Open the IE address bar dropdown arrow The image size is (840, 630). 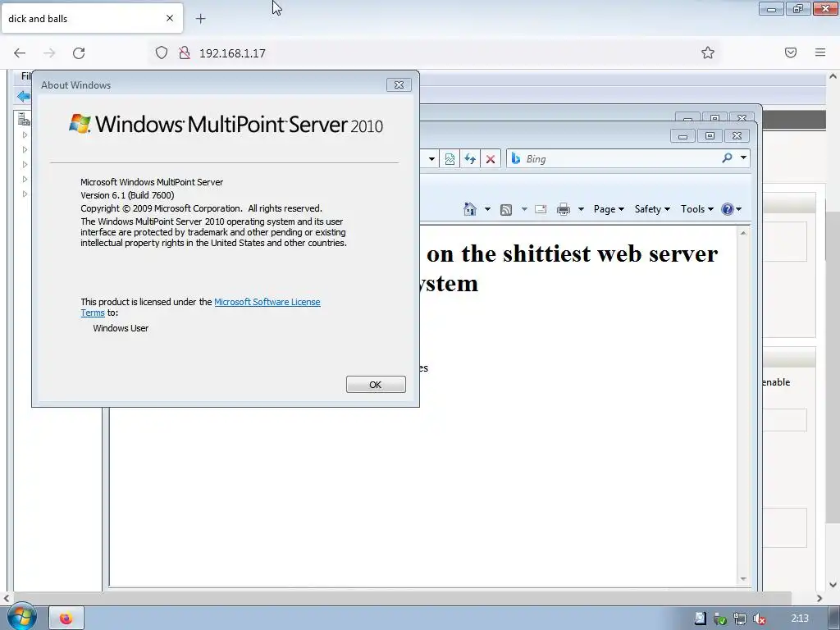431,158
